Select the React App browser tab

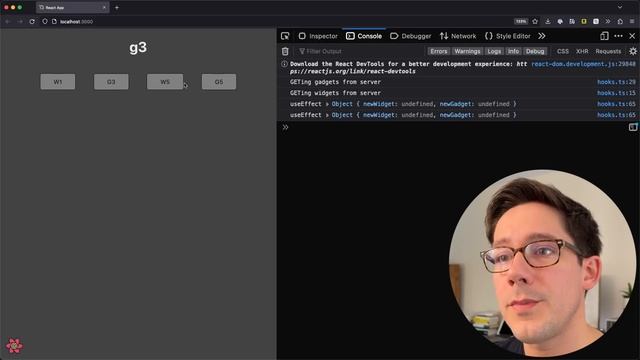pos(72,7)
